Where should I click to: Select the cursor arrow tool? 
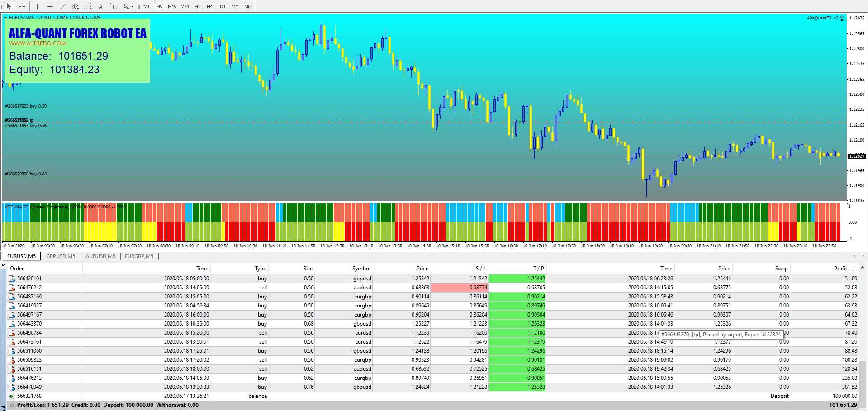coord(9,6)
